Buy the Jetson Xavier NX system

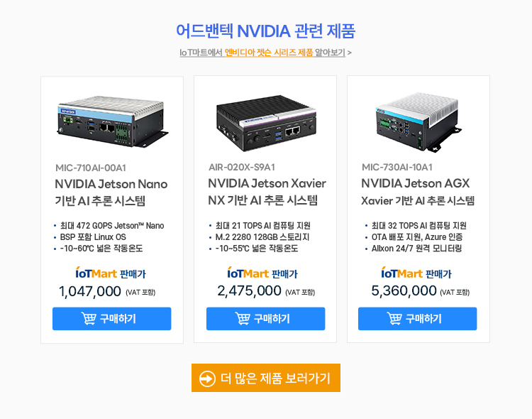point(266,318)
